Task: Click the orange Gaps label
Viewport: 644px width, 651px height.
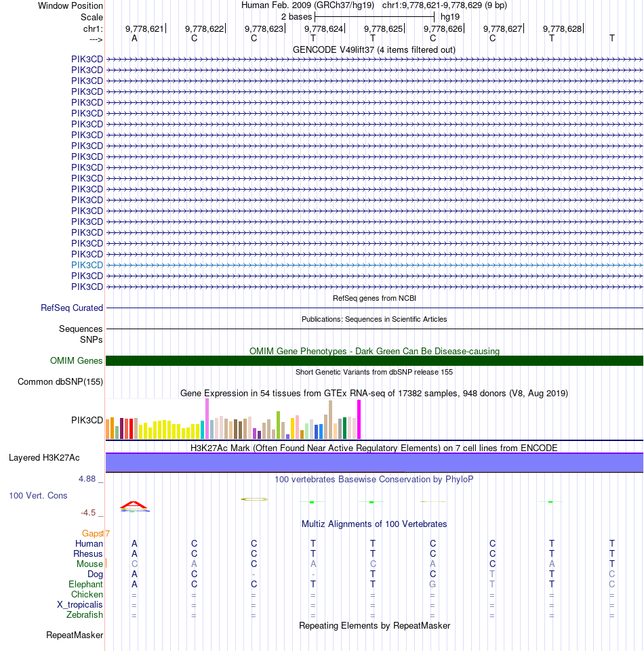Action: (92, 534)
